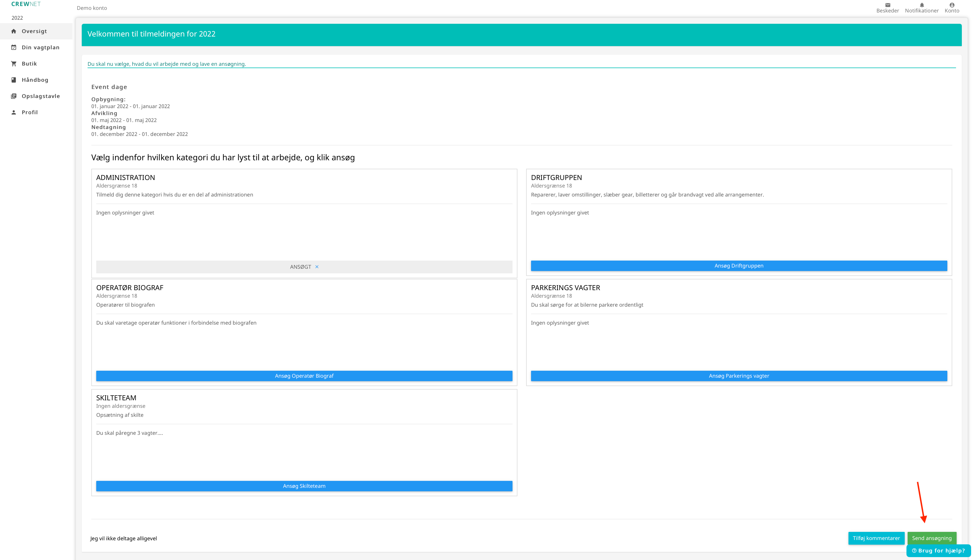Screen dimensions: 974x560
Task: Click 'Vælg indenfor hvilken kategori' heading
Action: point(223,157)
